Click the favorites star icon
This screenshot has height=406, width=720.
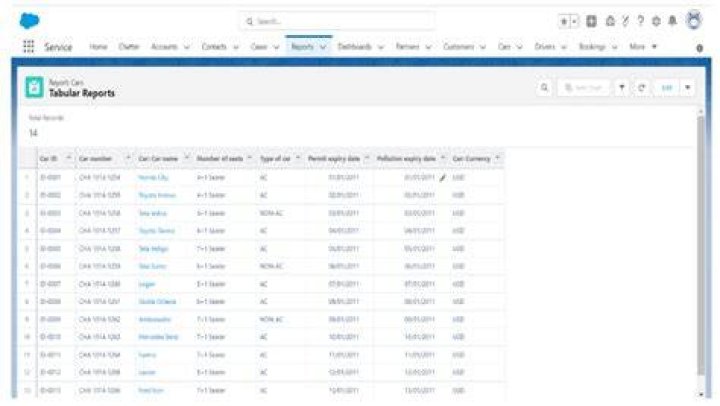(x=564, y=21)
